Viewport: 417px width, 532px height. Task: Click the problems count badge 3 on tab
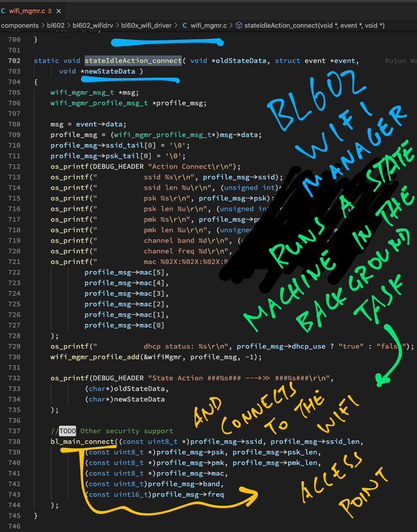[x=49, y=11]
